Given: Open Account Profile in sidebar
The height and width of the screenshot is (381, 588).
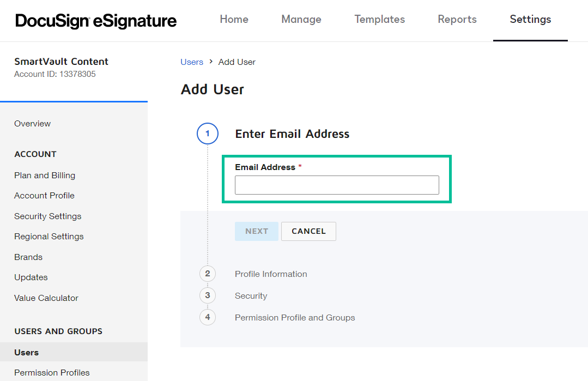Looking at the screenshot, I should 44,196.
